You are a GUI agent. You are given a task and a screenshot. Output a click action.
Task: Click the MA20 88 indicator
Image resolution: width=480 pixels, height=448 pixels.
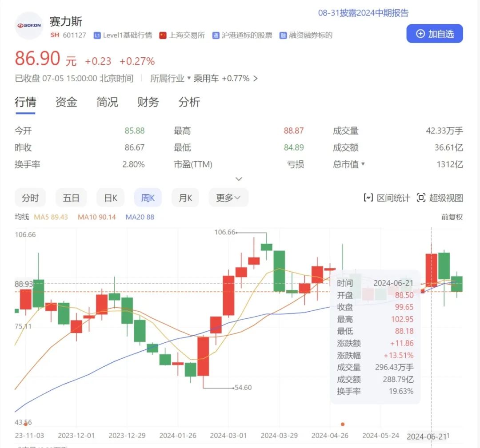coord(140,217)
